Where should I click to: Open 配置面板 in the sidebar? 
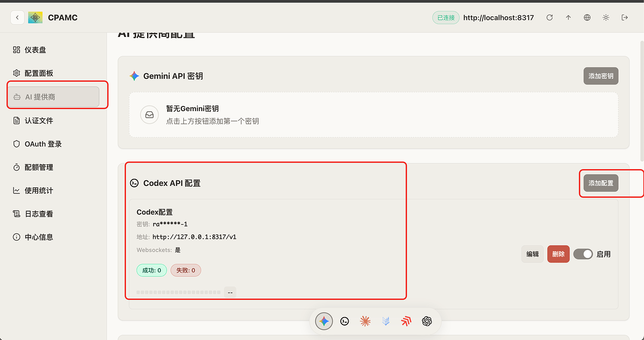53,73
